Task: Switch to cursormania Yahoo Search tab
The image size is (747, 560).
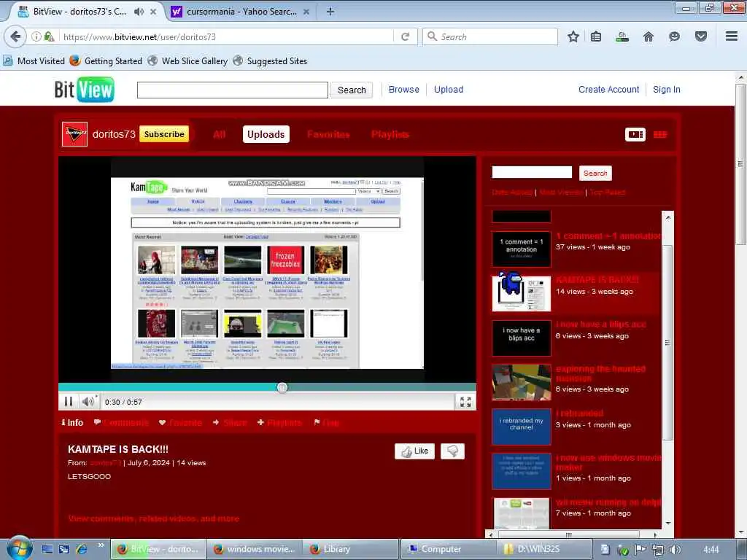Action: [x=241, y=12]
